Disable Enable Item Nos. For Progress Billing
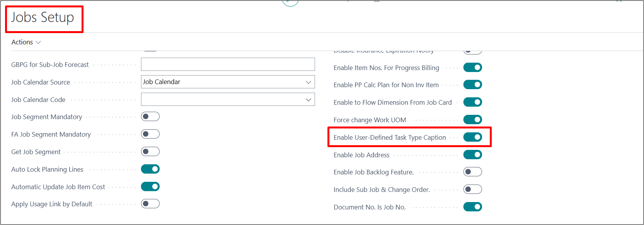This screenshot has height=225, width=644. pos(472,67)
